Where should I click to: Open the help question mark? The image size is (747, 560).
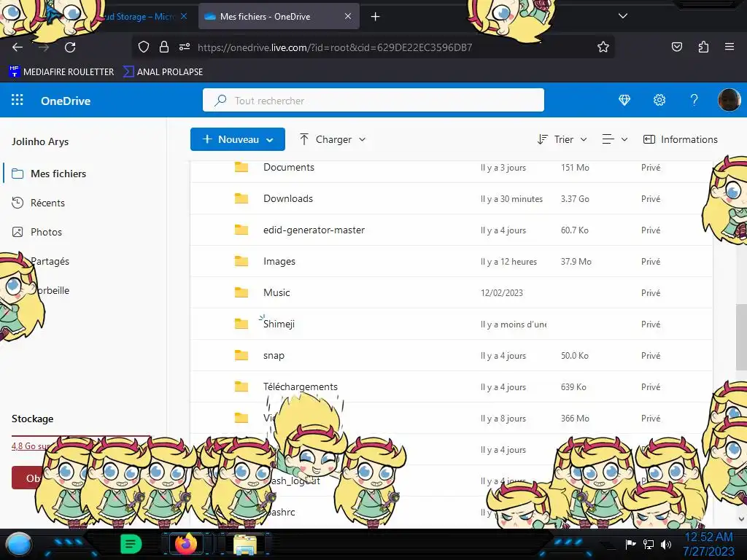point(694,100)
